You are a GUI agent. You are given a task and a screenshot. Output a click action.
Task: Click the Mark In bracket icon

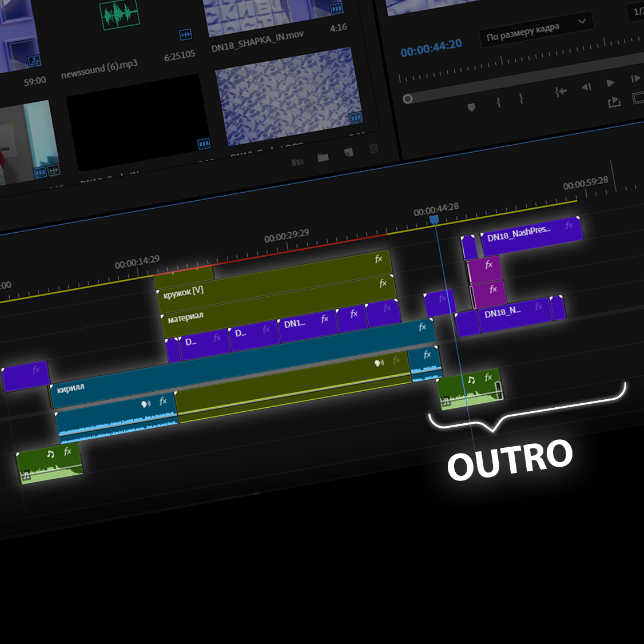click(x=499, y=102)
